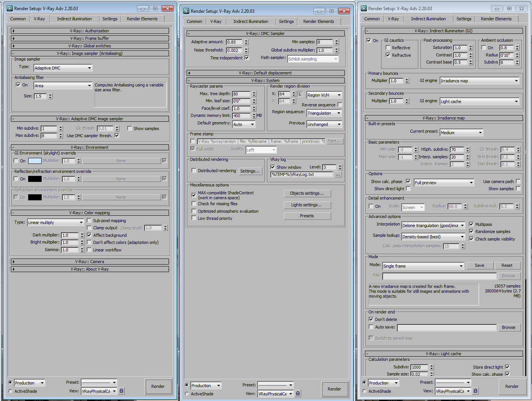Open the Image sampler Type dropdown
The width and height of the screenshot is (532, 401).
pos(63,68)
